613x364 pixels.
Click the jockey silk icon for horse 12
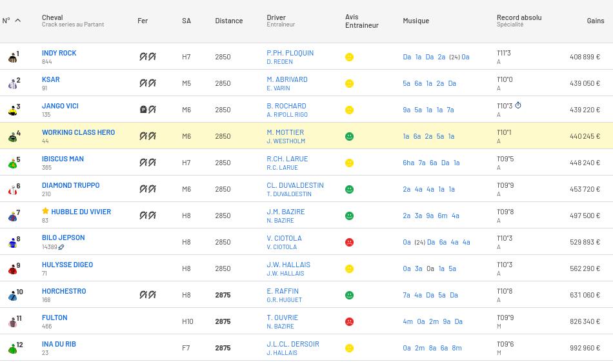pos(12,349)
